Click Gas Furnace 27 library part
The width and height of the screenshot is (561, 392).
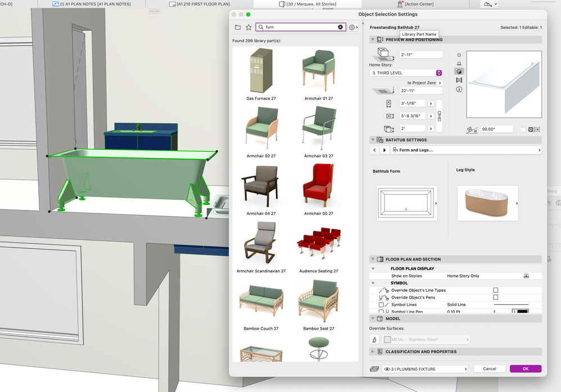261,74
